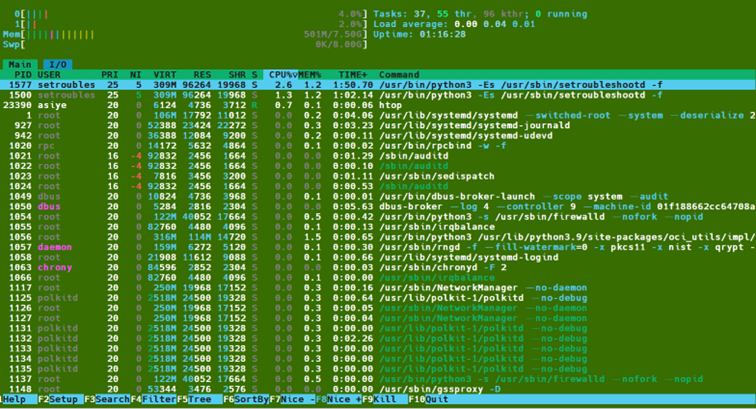The height and width of the screenshot is (409, 756).
Task: Click F3 Search in the bottom bar
Action: point(104,399)
